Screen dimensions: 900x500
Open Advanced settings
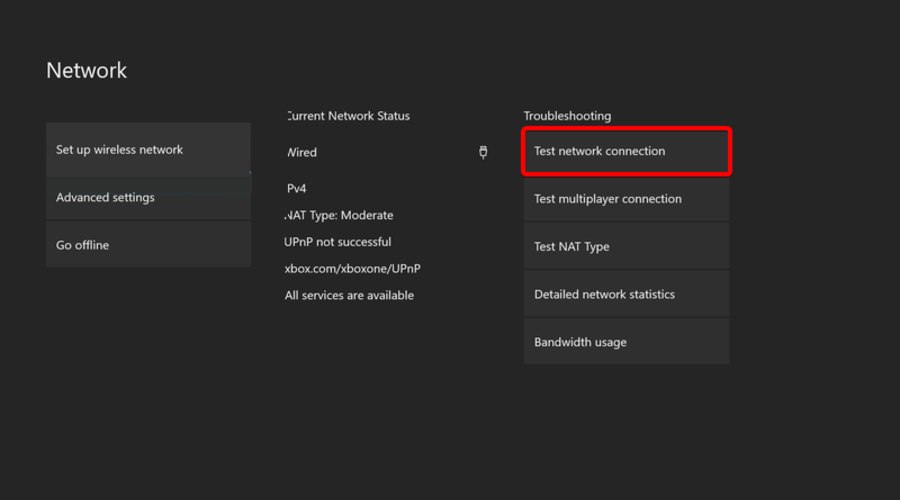[x=149, y=197]
